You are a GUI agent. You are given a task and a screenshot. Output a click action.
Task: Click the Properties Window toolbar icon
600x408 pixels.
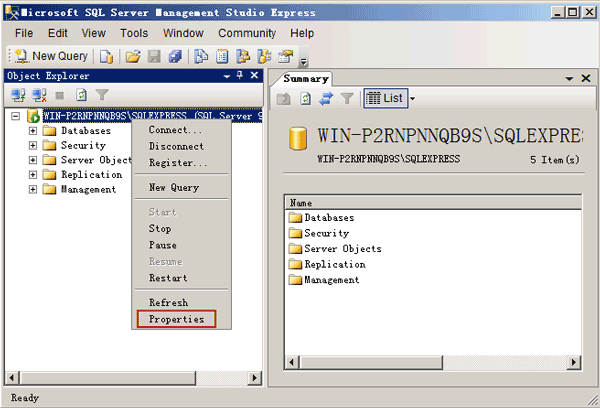pos(285,57)
